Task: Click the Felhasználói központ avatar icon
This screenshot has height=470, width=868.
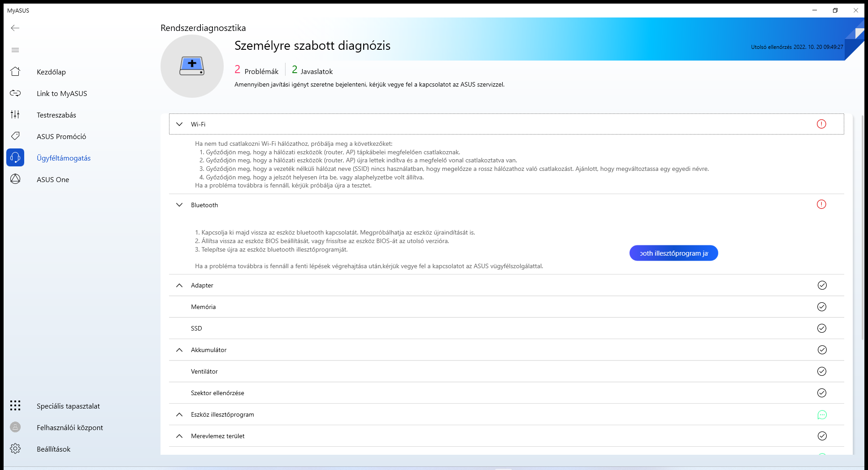Action: click(x=15, y=427)
